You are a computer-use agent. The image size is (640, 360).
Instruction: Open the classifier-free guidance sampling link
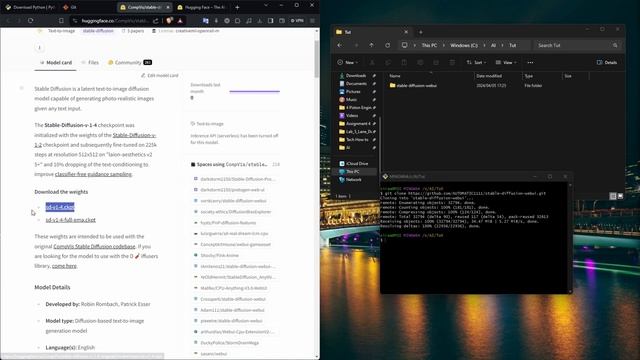[93, 174]
